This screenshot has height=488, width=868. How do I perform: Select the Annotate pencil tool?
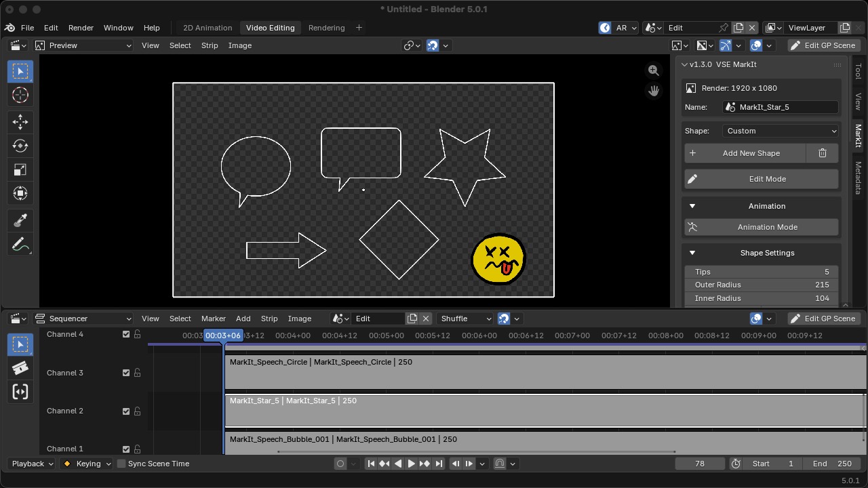coord(20,244)
